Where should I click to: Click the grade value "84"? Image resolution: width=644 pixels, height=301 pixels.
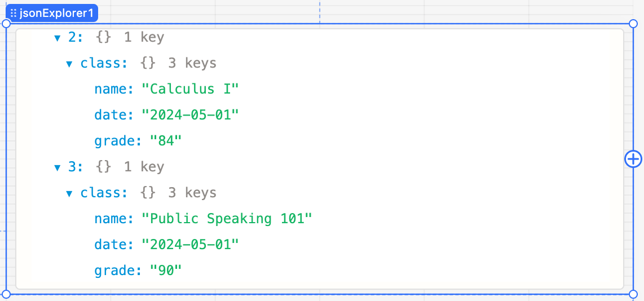[166, 141]
